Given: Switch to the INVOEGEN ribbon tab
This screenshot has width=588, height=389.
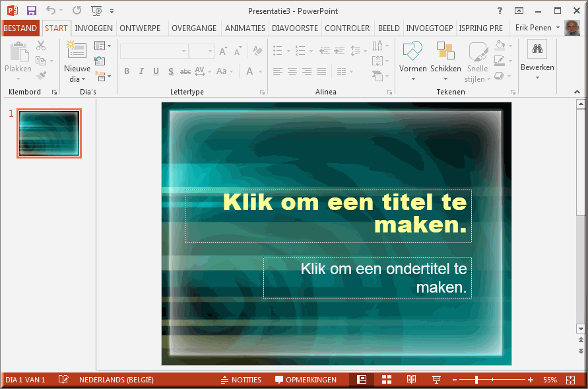Looking at the screenshot, I should coord(94,28).
